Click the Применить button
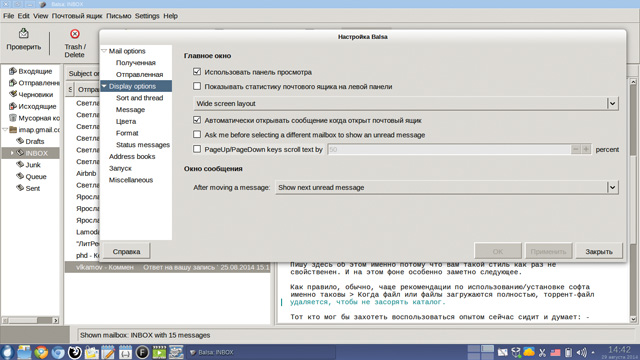The image size is (640, 360). coord(548,251)
